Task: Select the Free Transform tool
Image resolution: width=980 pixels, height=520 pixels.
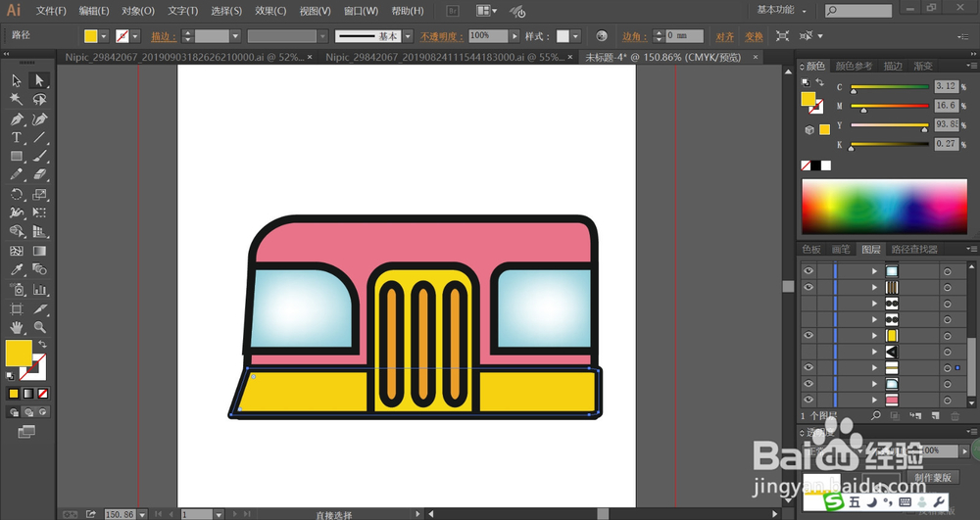Action: pos(39,213)
